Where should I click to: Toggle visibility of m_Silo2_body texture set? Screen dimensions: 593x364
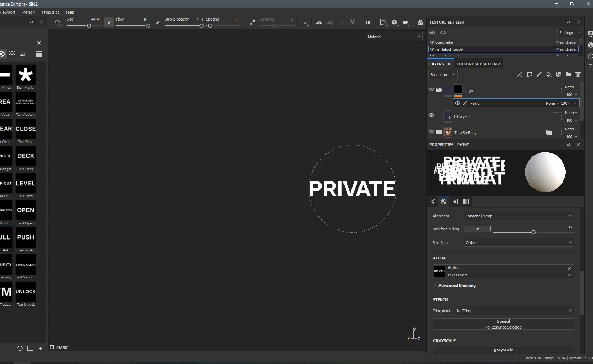click(432, 49)
